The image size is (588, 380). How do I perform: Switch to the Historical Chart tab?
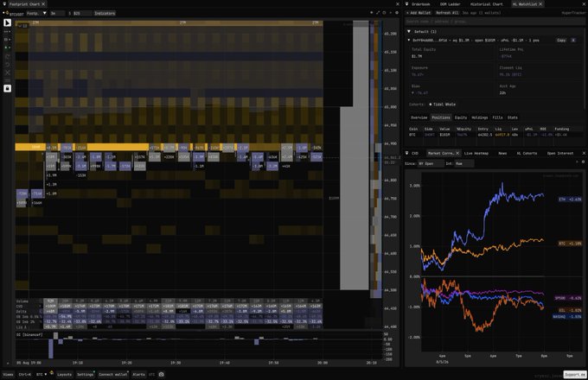tap(486, 4)
